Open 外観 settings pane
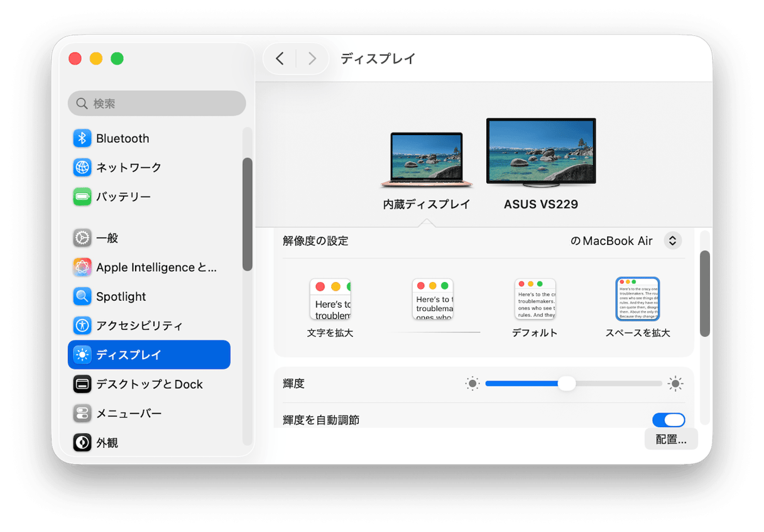This screenshot has width=764, height=532. 149,442
